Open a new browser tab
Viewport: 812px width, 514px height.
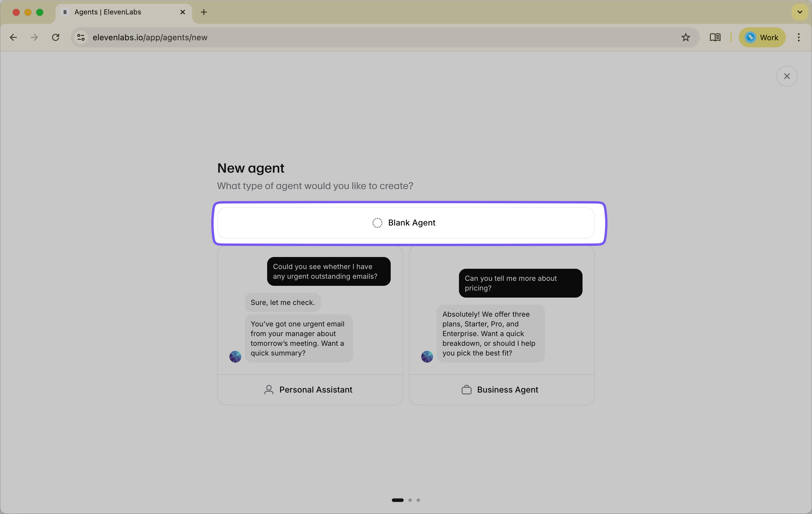coord(203,12)
